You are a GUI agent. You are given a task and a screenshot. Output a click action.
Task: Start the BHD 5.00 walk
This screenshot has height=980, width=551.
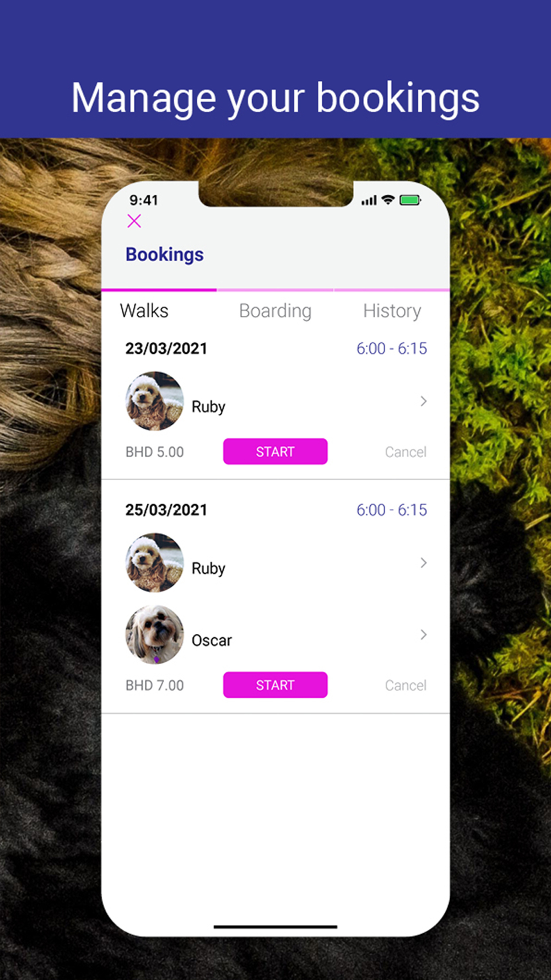point(275,451)
